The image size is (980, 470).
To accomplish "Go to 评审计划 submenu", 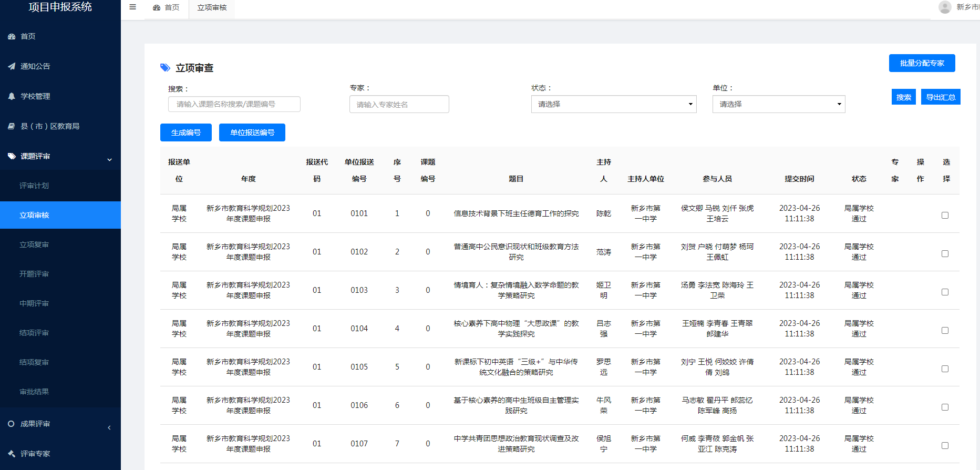I will click(60, 186).
